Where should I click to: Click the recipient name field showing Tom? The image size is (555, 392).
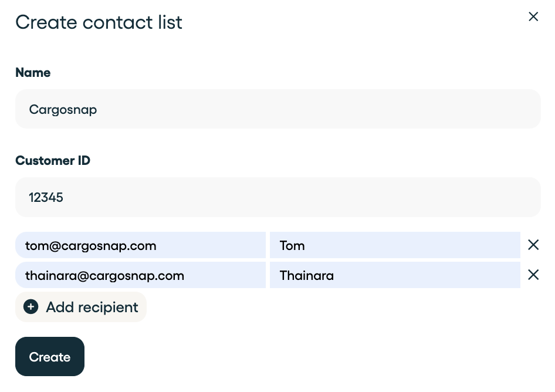coord(395,245)
